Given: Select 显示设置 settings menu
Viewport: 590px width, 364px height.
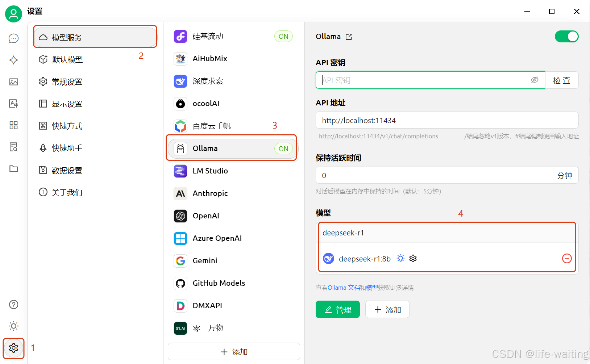Looking at the screenshot, I should click(95, 104).
